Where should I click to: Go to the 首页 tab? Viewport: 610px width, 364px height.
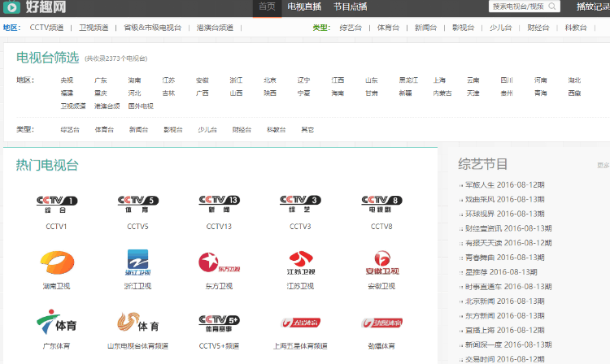point(267,7)
